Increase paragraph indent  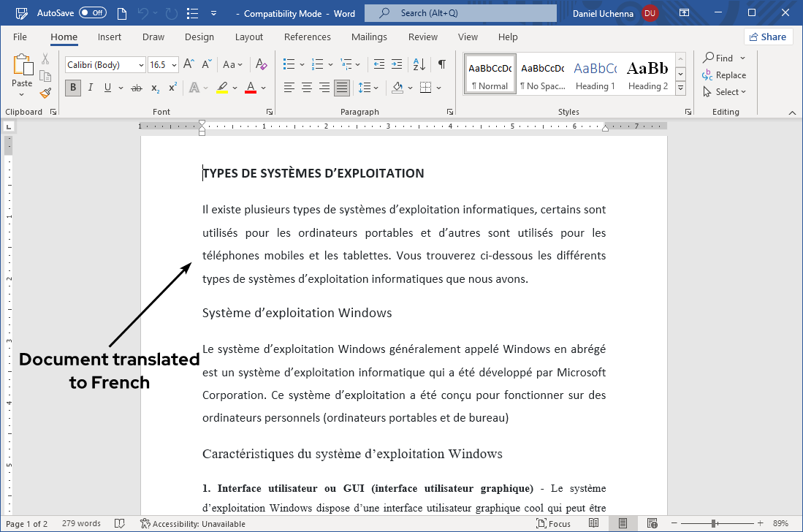pyautogui.click(x=397, y=64)
